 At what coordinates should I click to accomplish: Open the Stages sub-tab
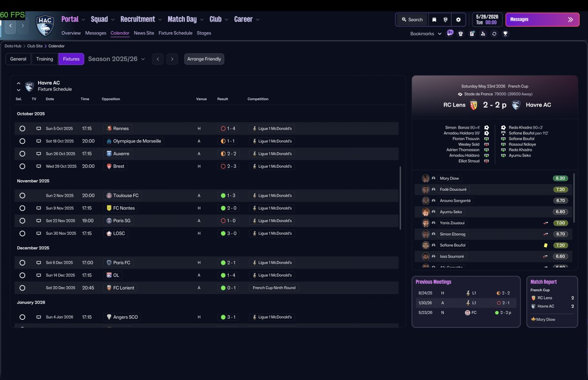(204, 33)
